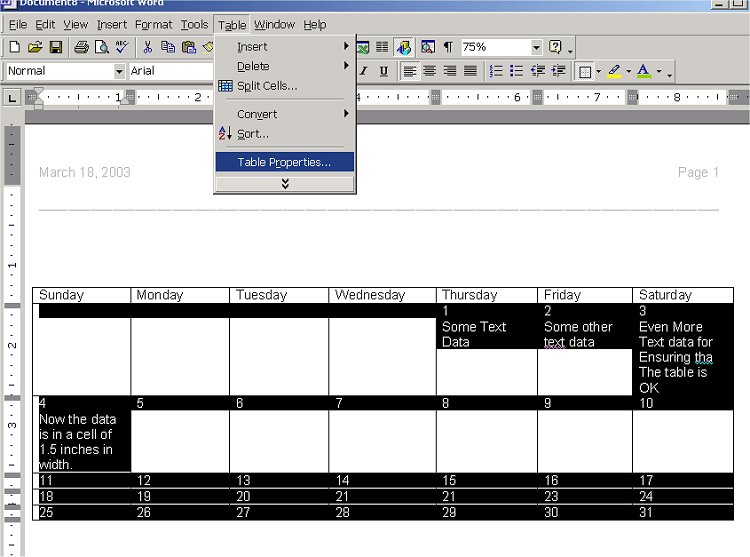Click the Save floppy disk icon
750x557 pixels.
[x=56, y=47]
